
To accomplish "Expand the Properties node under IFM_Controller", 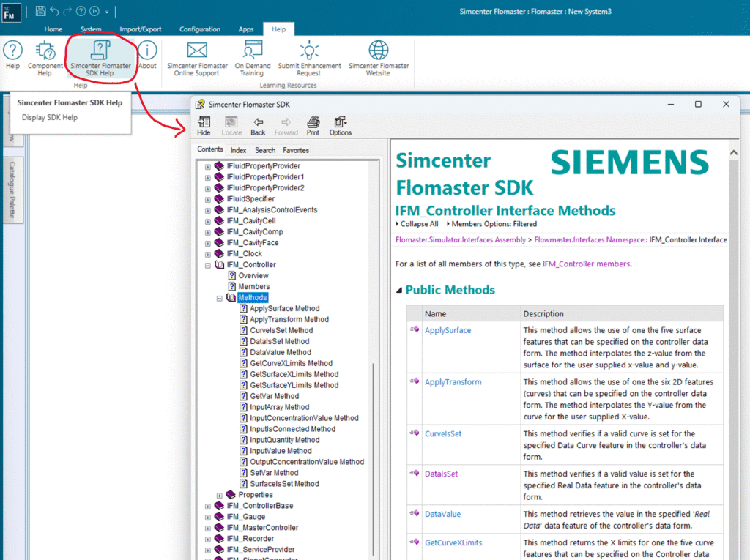I will pos(219,496).
